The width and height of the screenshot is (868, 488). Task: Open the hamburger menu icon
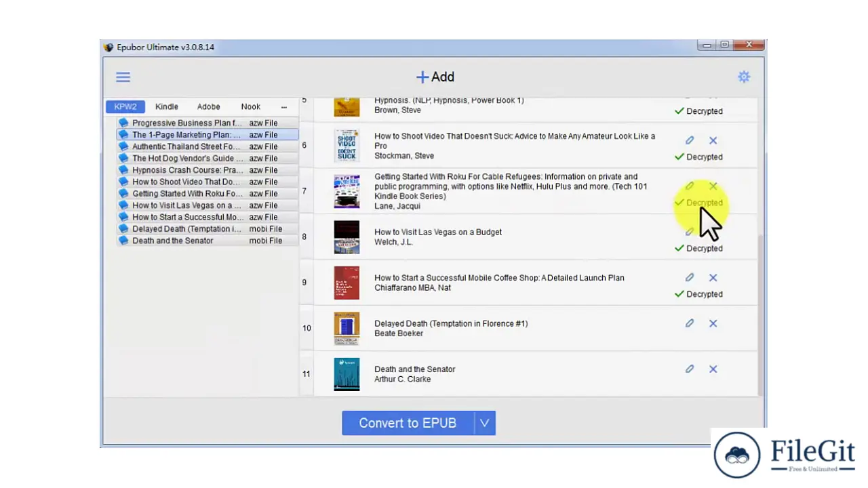pos(123,77)
